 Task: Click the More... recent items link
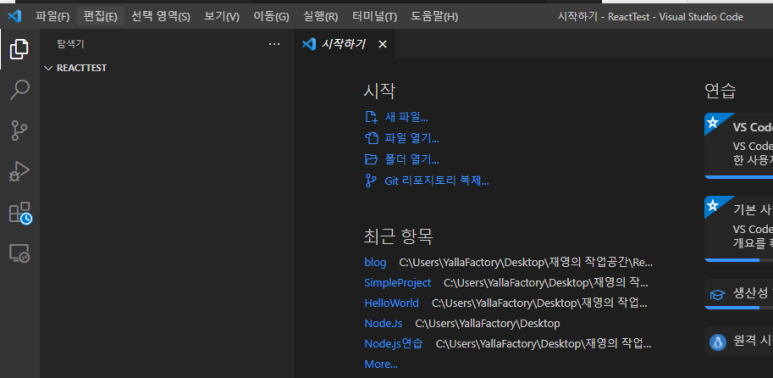coord(381,364)
